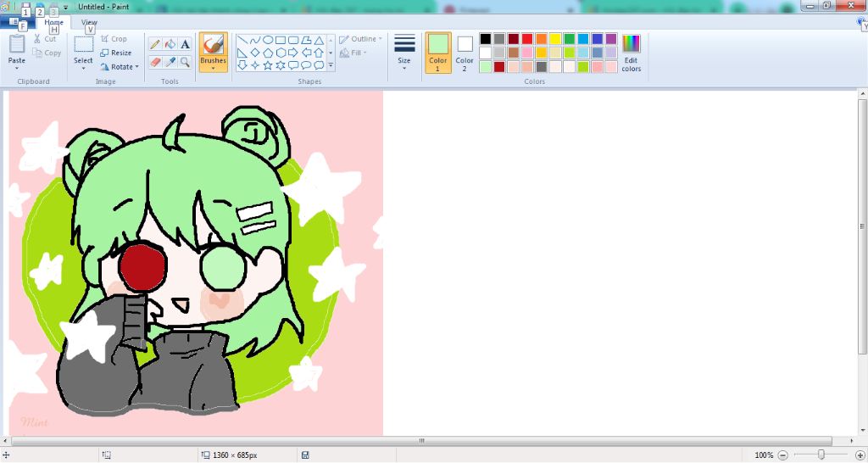Activate the Color 1 foreground selector
868x463 pixels.
click(438, 52)
